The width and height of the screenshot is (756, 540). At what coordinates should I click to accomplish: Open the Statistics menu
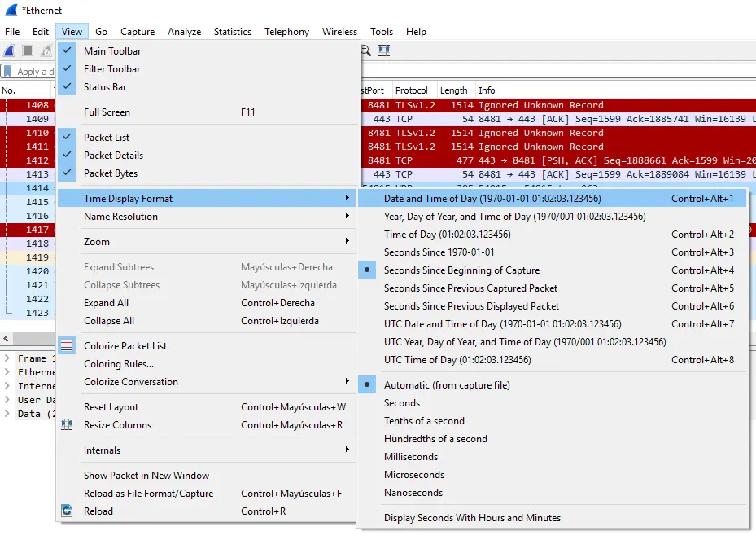tap(233, 32)
